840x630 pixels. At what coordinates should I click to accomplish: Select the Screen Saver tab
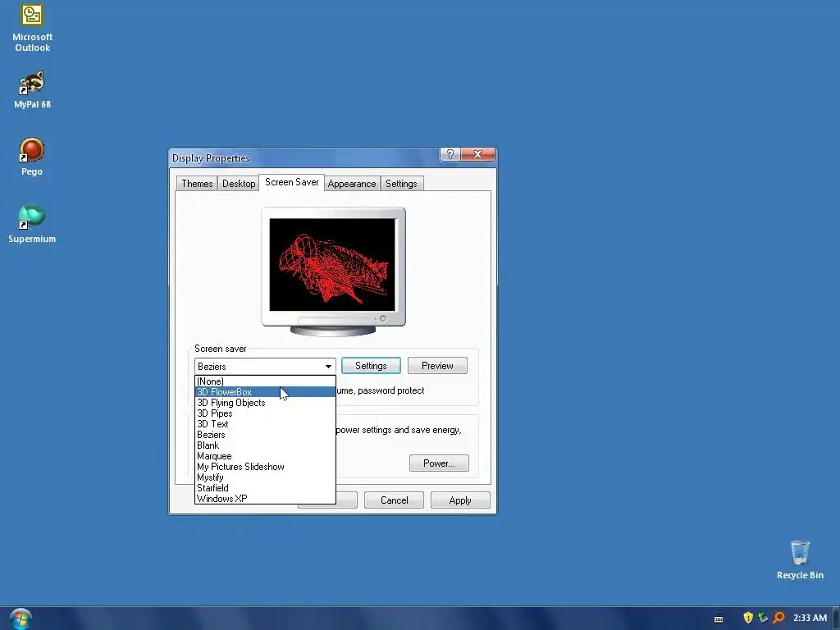[291, 182]
